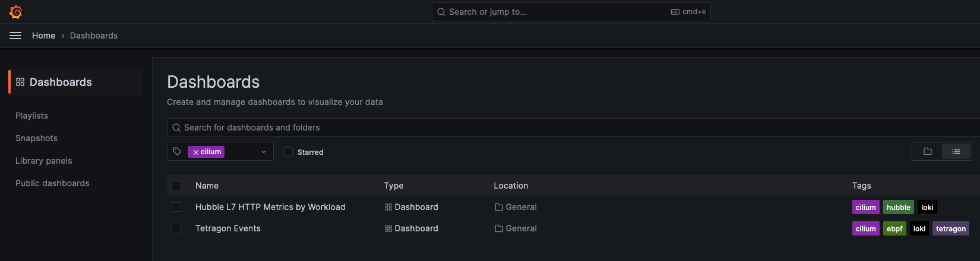
Task: Click the tag icon in filter
Action: coord(177,152)
